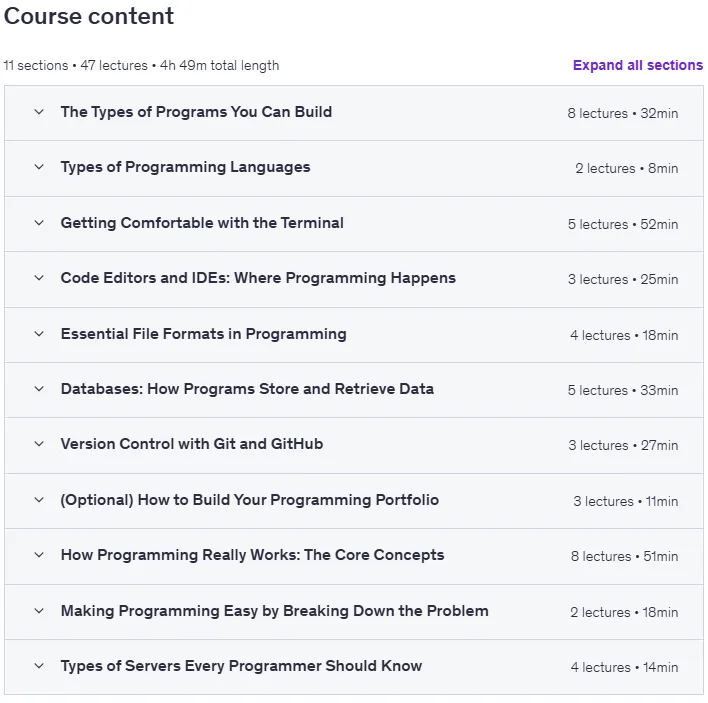Open Code Editors and IDEs section title
The image size is (708, 703).
coord(258,278)
